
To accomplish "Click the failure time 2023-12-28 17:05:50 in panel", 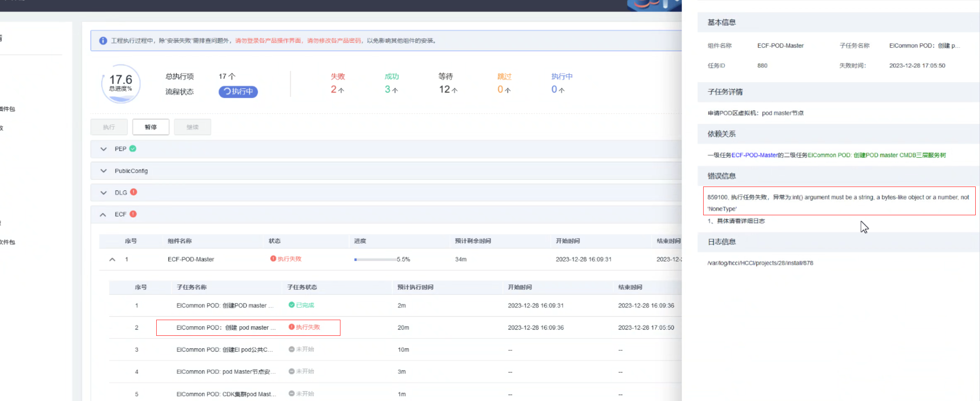I will 917,66.
